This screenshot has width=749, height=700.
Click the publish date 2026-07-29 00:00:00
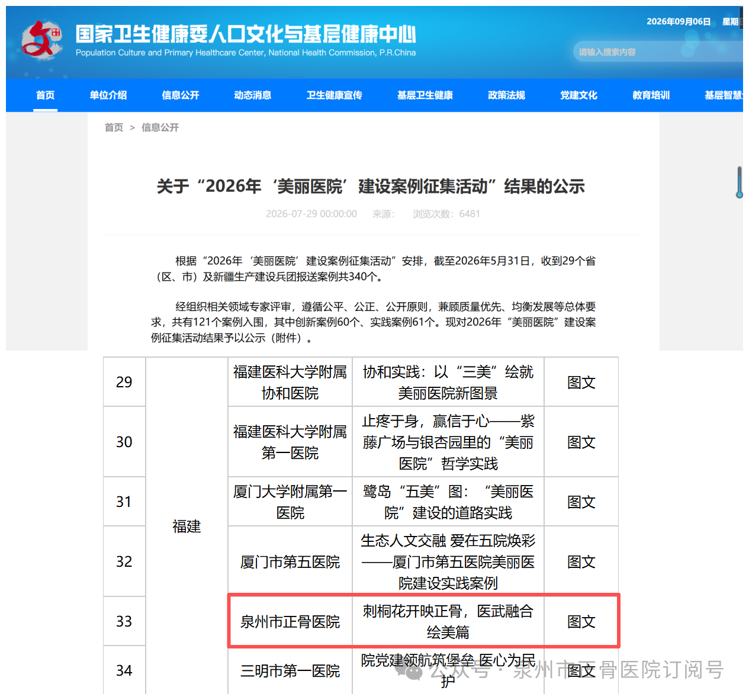311,214
